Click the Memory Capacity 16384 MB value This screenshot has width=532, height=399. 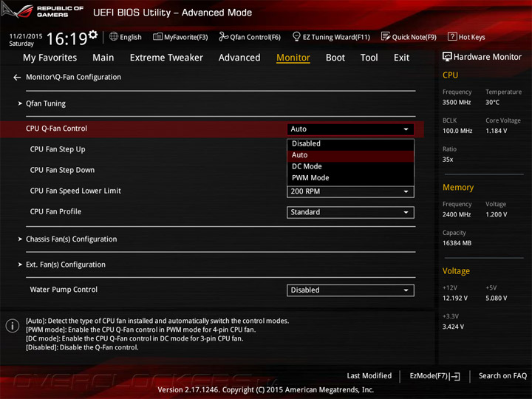[457, 243]
